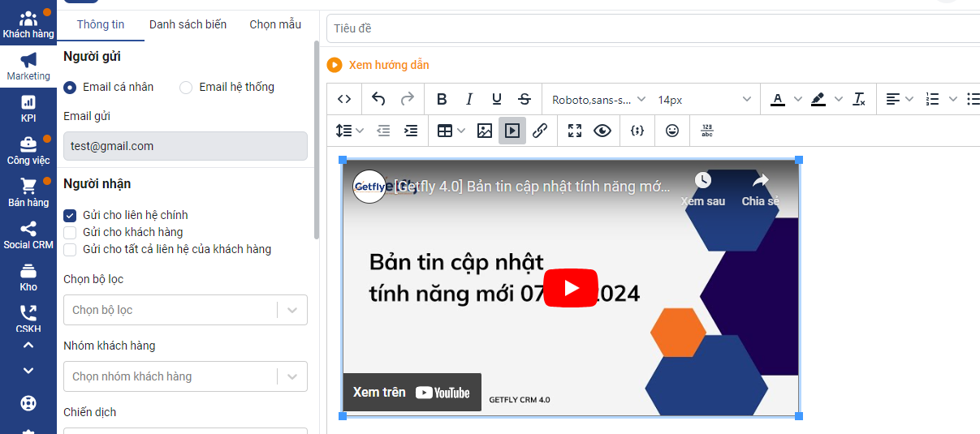Expand table options arrow

coord(461,131)
